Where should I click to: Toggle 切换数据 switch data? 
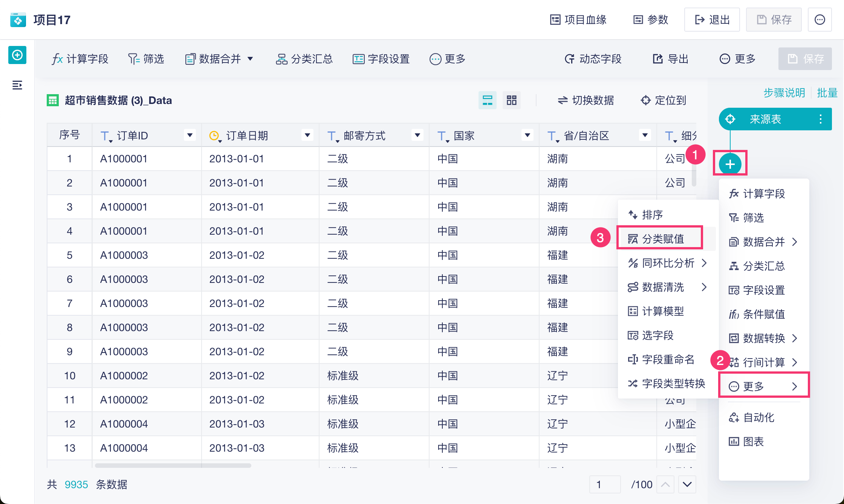[x=586, y=100]
